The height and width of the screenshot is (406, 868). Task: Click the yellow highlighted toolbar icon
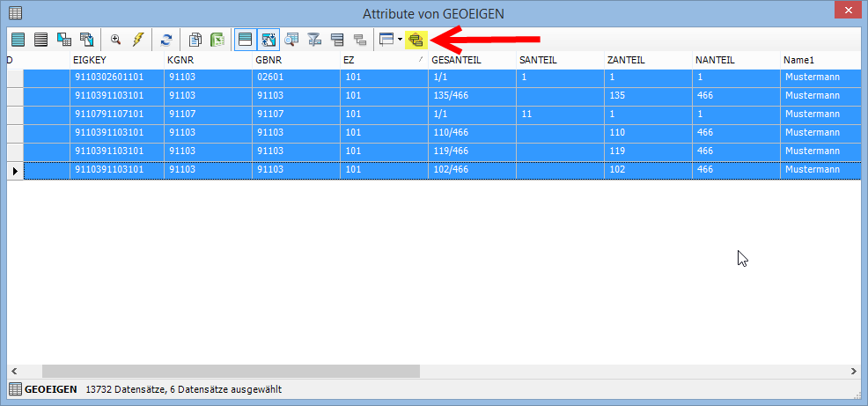point(416,40)
